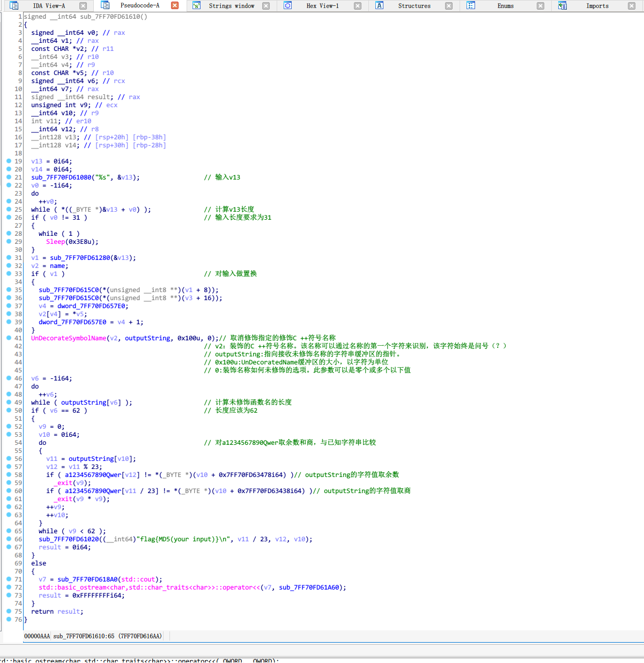Click _exit(v9) on line 59
The image size is (644, 663).
pos(72,483)
